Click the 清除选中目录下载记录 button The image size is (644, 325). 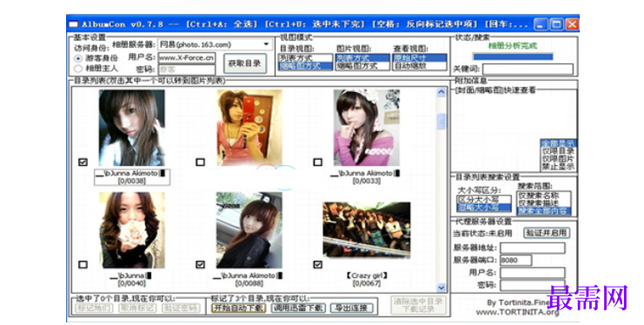[418, 305]
